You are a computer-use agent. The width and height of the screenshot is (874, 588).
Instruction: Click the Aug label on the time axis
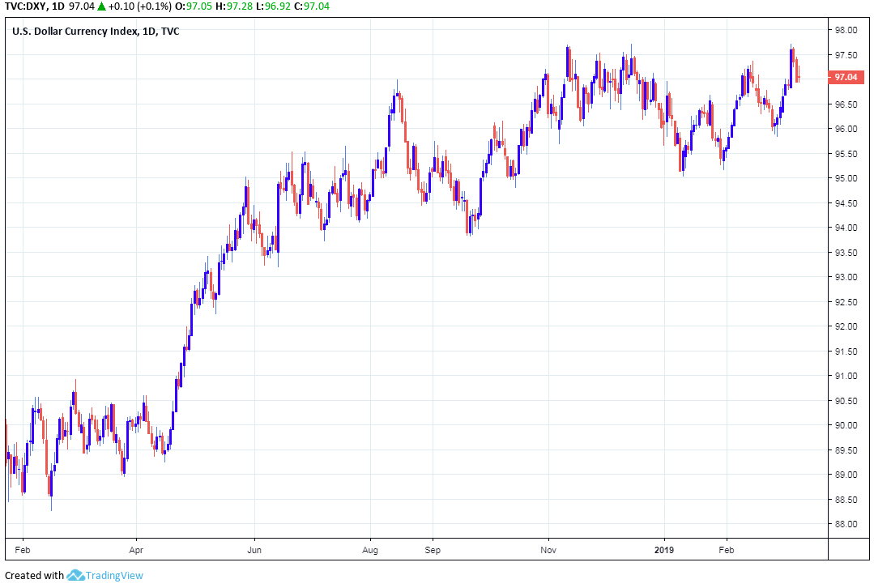pos(370,548)
